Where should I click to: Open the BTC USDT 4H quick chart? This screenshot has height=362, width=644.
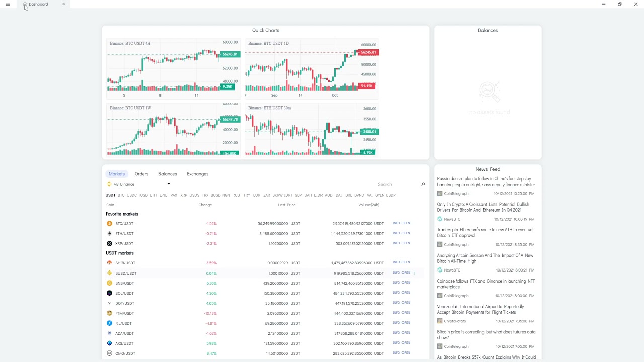tap(174, 69)
